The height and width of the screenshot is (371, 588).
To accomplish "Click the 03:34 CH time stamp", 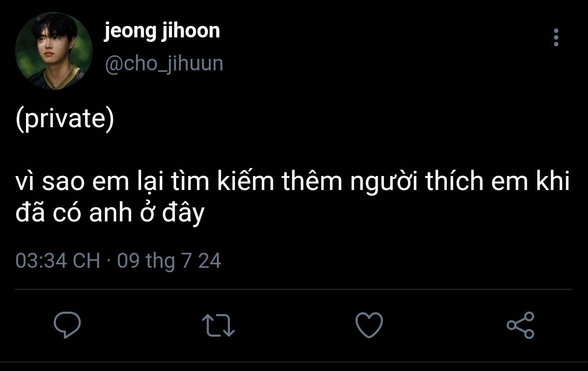I will click(x=58, y=261).
